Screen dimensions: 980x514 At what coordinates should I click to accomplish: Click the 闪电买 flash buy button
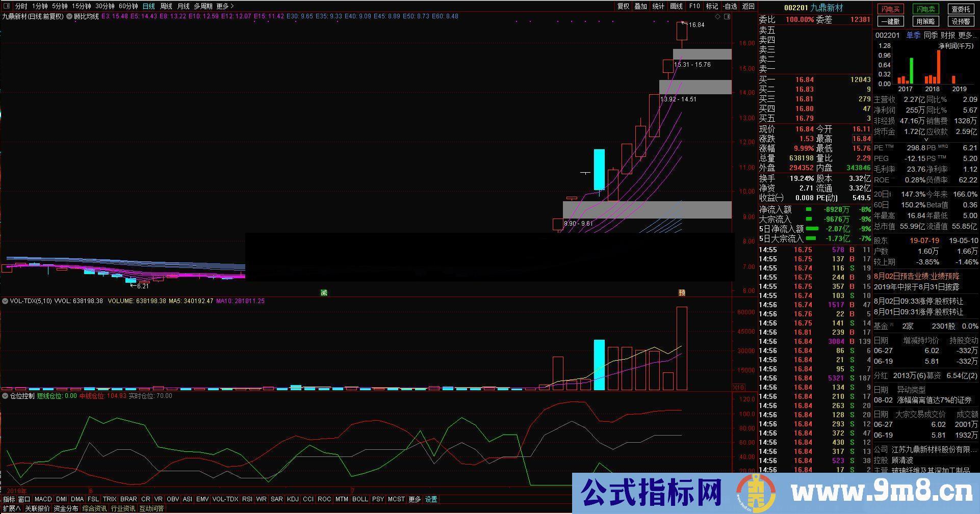click(890, 9)
